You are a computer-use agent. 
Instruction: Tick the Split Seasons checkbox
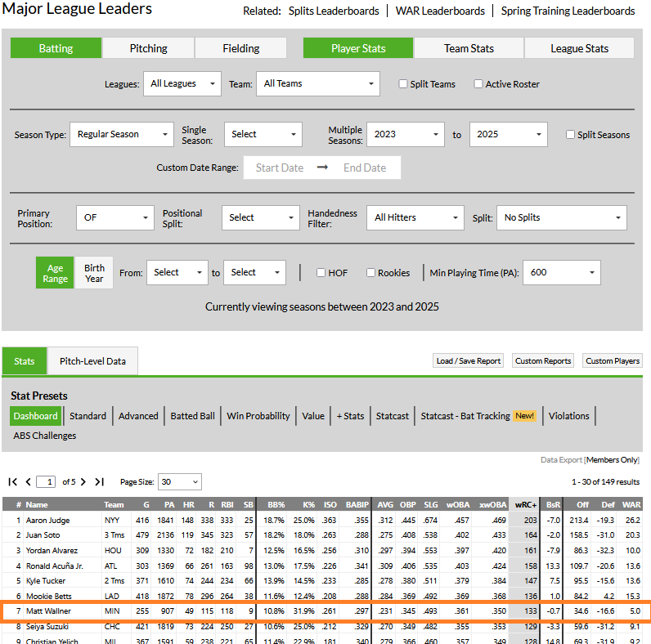570,135
